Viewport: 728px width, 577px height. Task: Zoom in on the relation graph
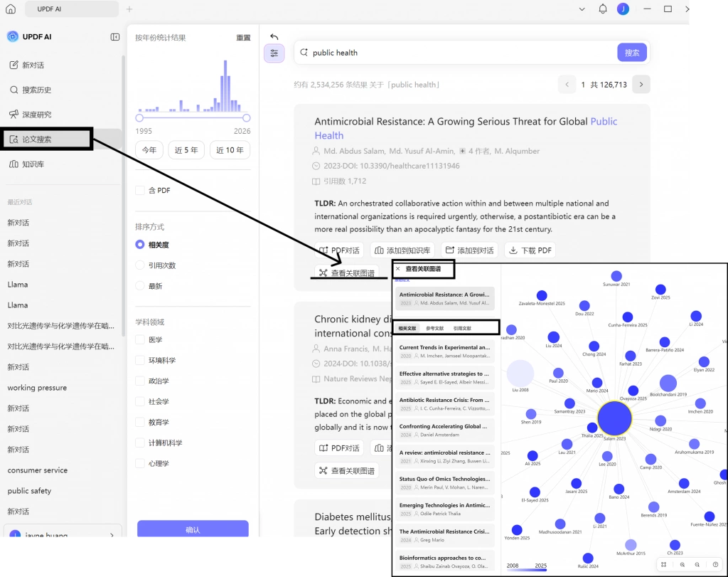(x=682, y=564)
